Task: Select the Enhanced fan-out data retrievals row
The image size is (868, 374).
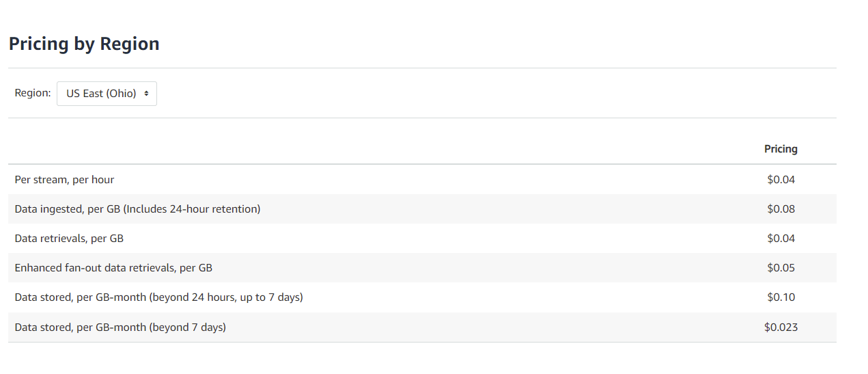Action: (x=422, y=268)
